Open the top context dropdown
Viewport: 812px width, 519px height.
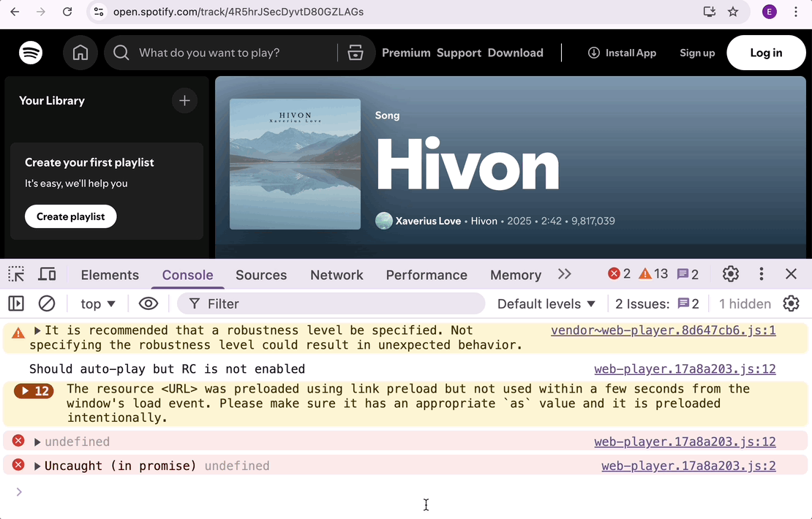pos(98,304)
